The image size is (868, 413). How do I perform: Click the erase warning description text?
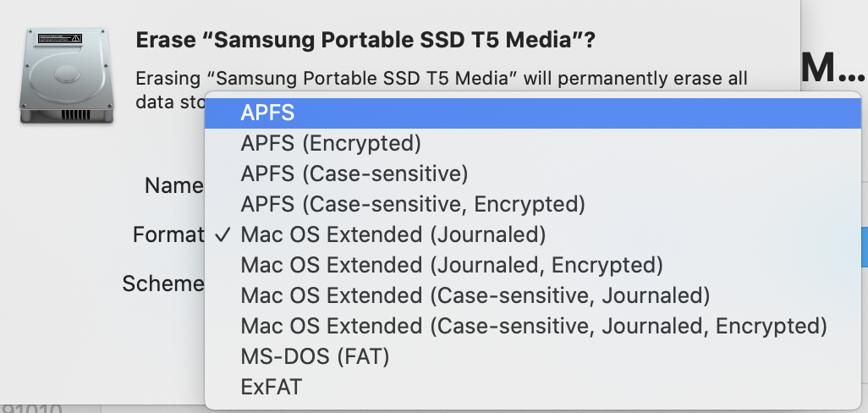pos(442,79)
